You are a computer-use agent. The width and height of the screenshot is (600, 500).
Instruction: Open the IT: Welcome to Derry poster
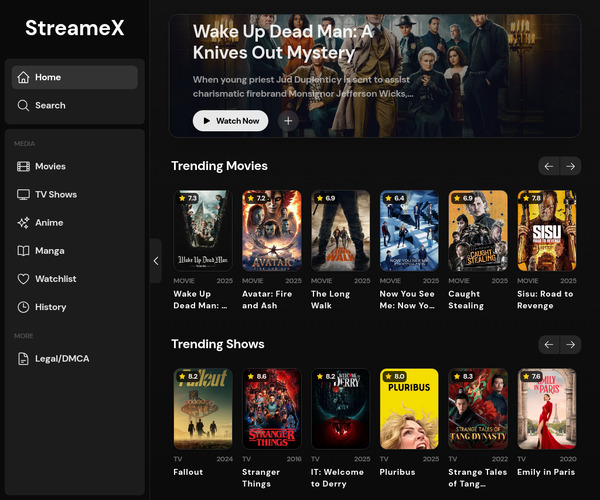(341, 409)
